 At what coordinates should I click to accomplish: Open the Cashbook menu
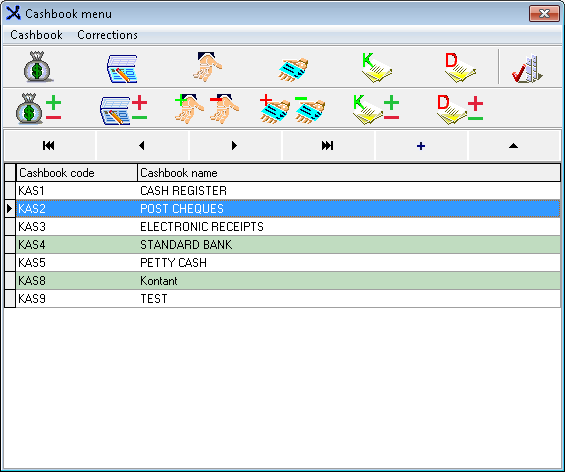pyautogui.click(x=36, y=35)
